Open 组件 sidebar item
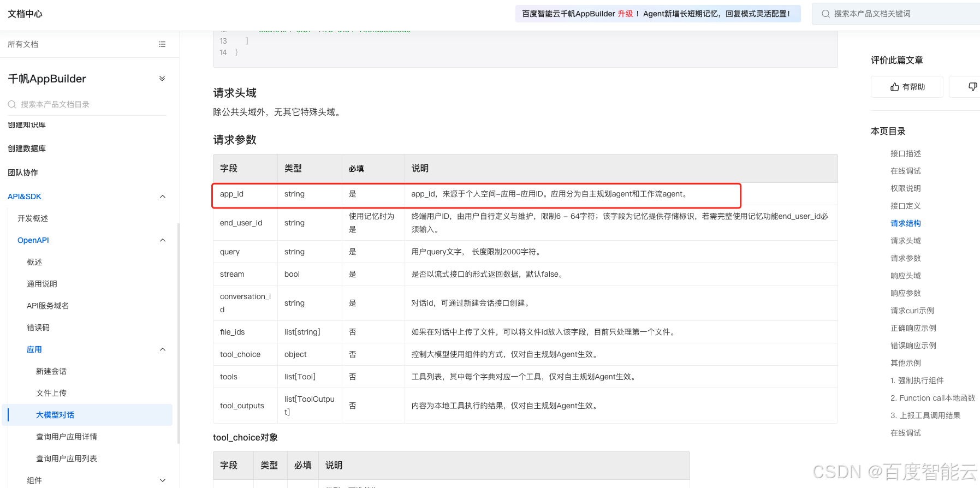 (x=34, y=480)
